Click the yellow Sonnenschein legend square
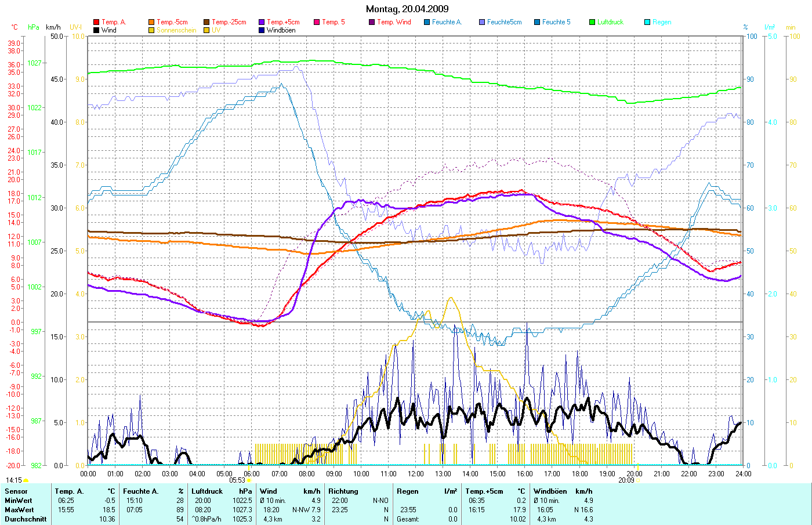The width and height of the screenshot is (812, 525). 151,30
